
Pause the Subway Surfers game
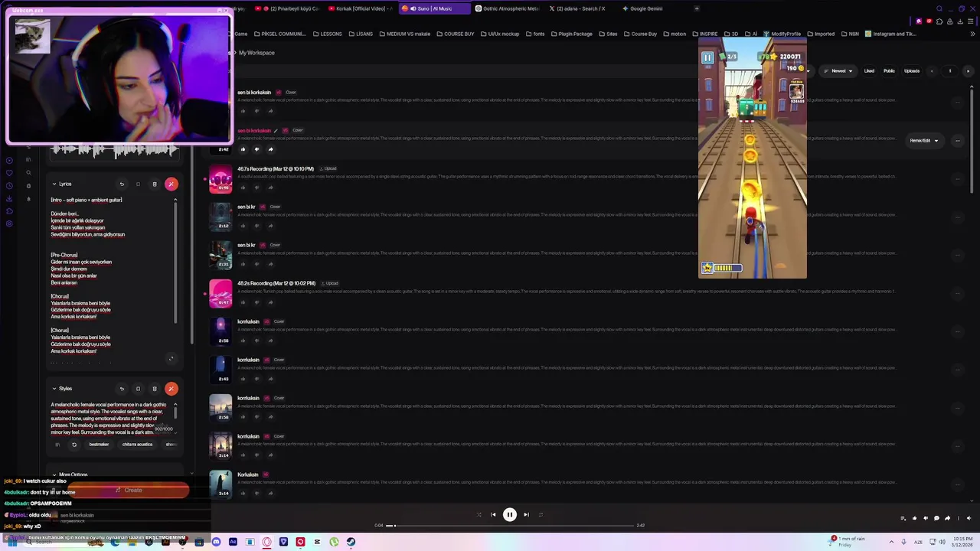pyautogui.click(x=707, y=57)
